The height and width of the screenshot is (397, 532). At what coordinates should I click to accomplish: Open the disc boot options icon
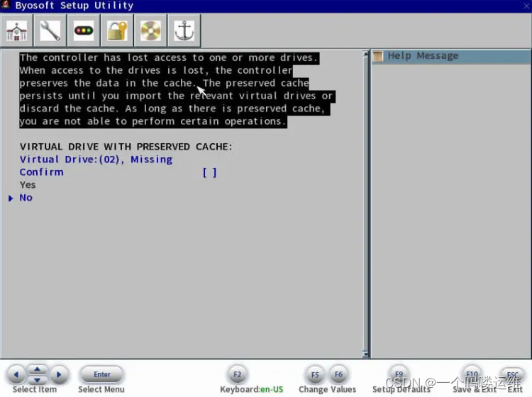[x=150, y=31]
